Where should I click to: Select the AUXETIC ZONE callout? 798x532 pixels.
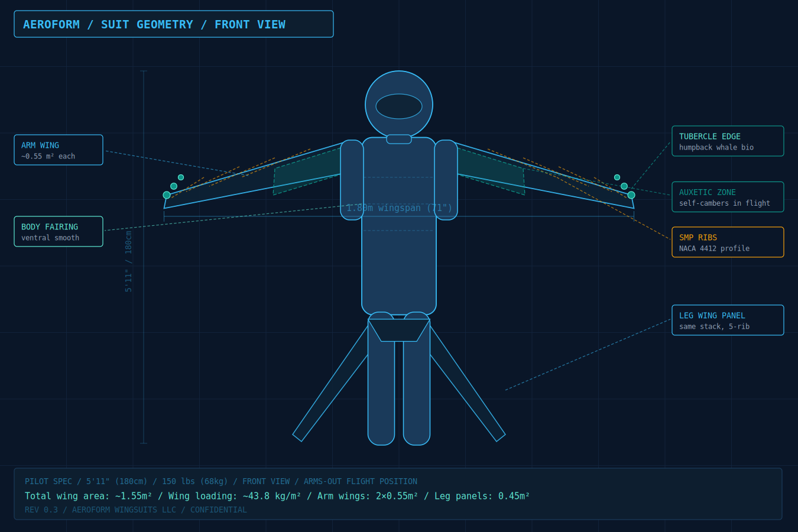tap(728, 197)
